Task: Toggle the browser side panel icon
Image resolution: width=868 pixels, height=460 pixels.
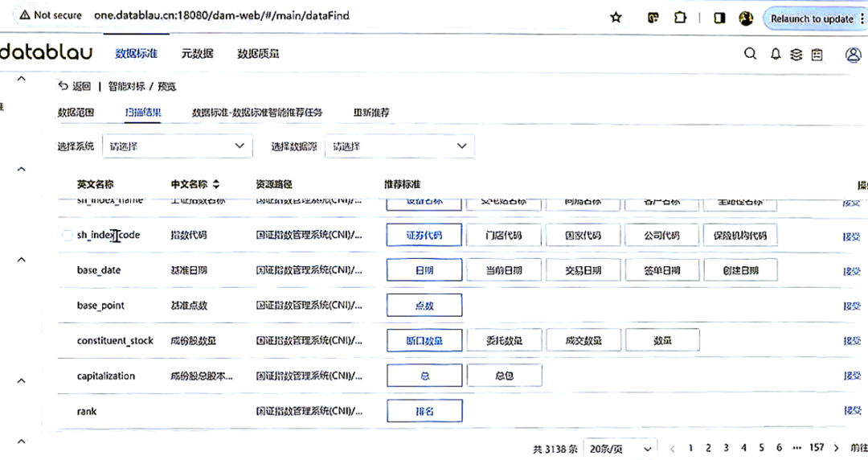Action: 719,17
